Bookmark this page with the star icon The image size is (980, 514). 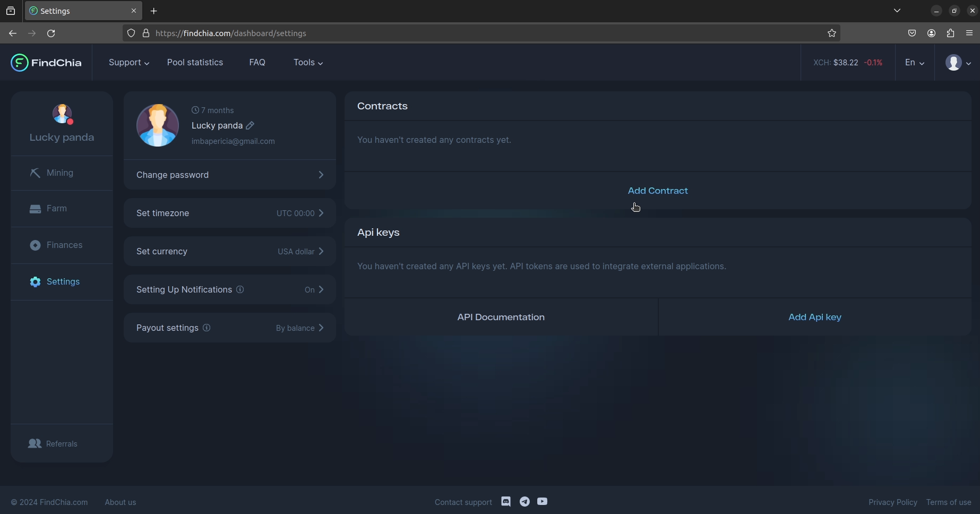coord(832,33)
